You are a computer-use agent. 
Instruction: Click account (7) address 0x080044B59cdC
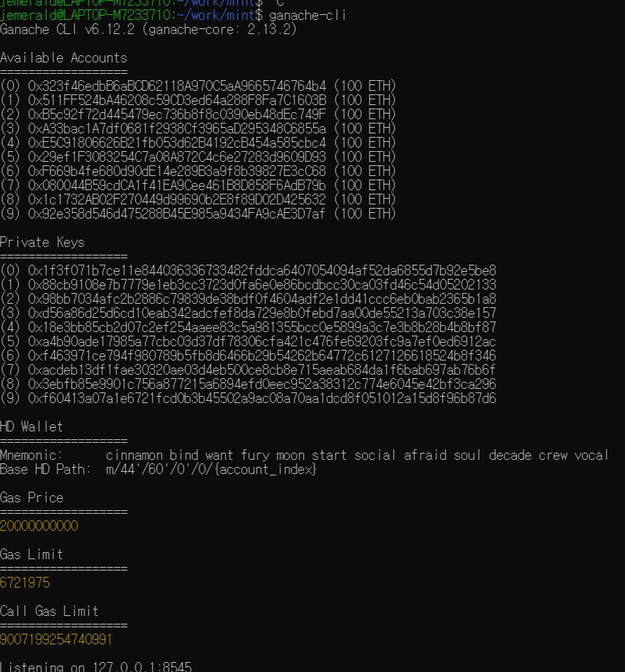pos(177,185)
